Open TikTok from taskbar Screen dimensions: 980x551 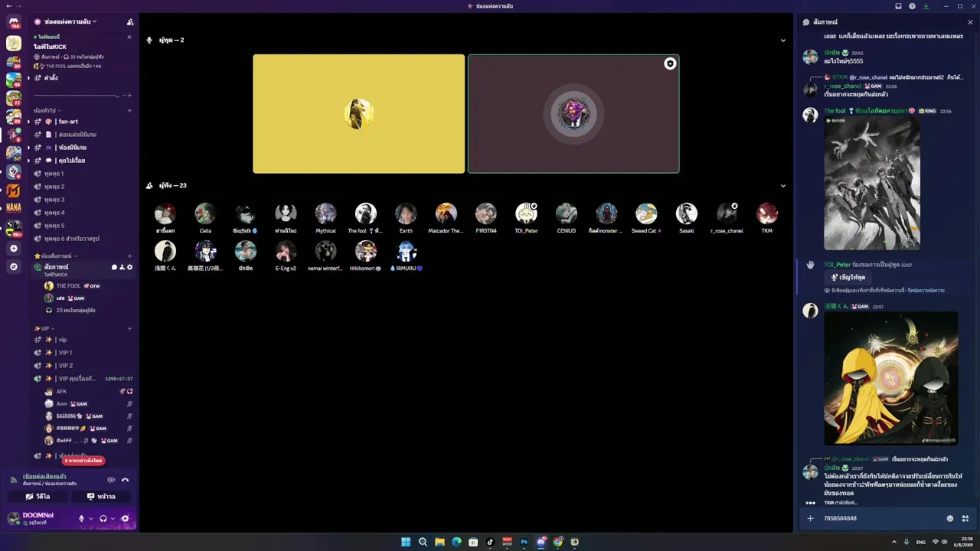click(x=490, y=542)
